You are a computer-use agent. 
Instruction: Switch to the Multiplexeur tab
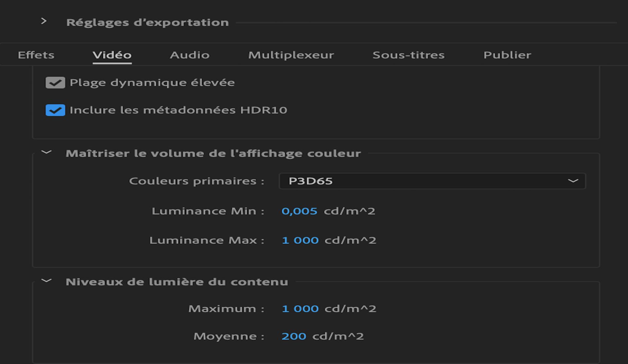(x=291, y=55)
